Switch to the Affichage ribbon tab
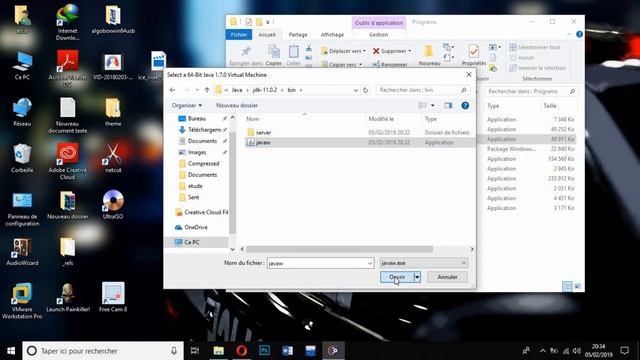Image resolution: width=640 pixels, height=360 pixels. pos(332,35)
